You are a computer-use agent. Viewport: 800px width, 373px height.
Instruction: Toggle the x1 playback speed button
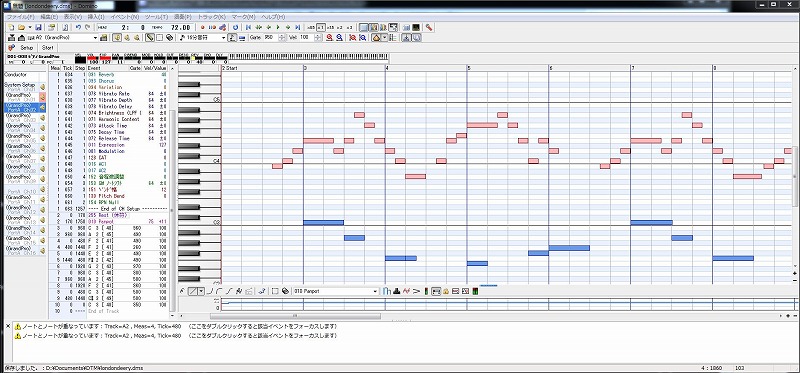[x=320, y=27]
